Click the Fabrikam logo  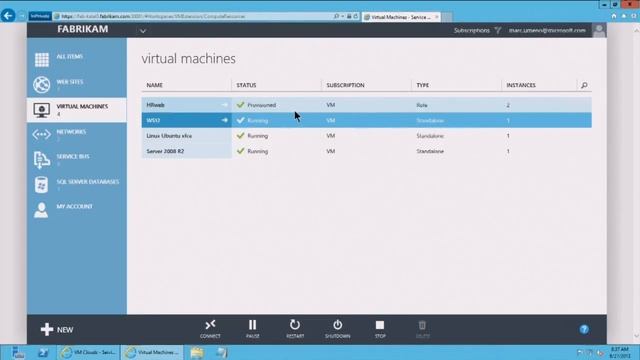click(83, 29)
